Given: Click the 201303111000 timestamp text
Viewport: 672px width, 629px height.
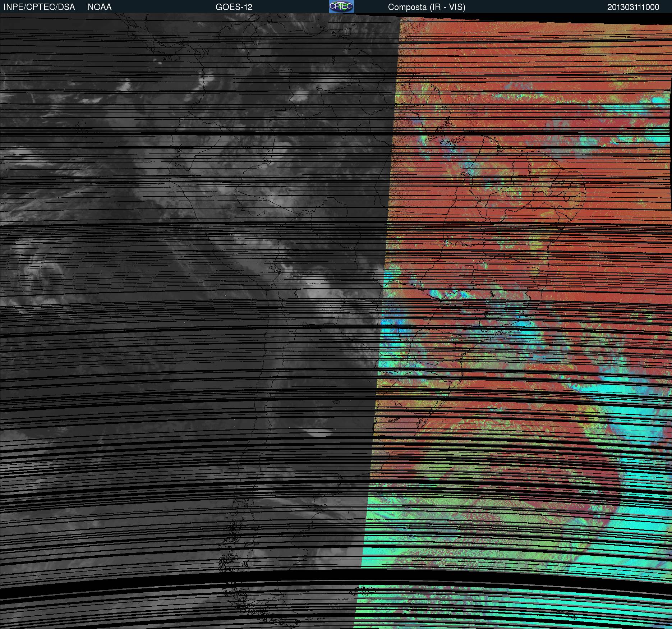Looking at the screenshot, I should [x=633, y=7].
